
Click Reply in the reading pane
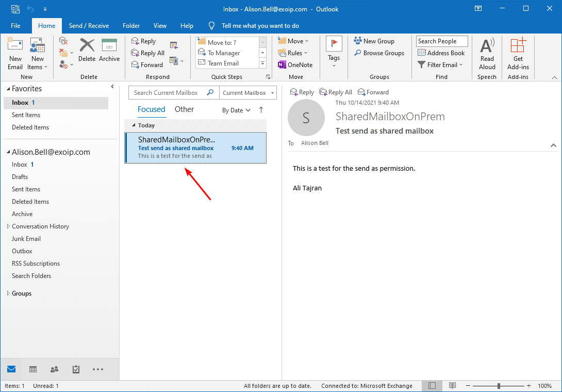[x=302, y=92]
